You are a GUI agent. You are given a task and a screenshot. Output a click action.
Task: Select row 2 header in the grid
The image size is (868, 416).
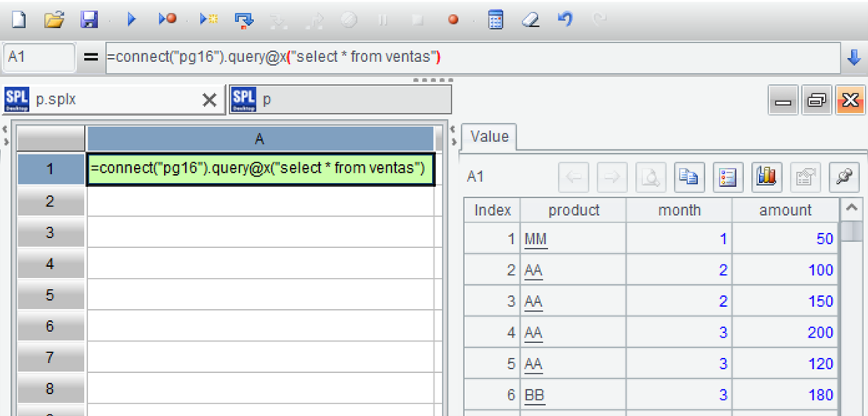pyautogui.click(x=49, y=201)
